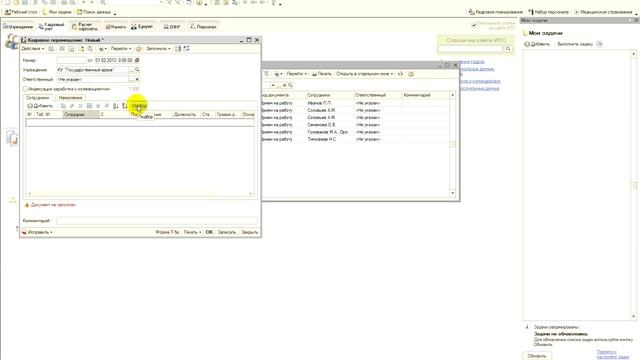640x360 pixels.
Task: Toggle the show ITS articles checkbox
Action: point(474,25)
